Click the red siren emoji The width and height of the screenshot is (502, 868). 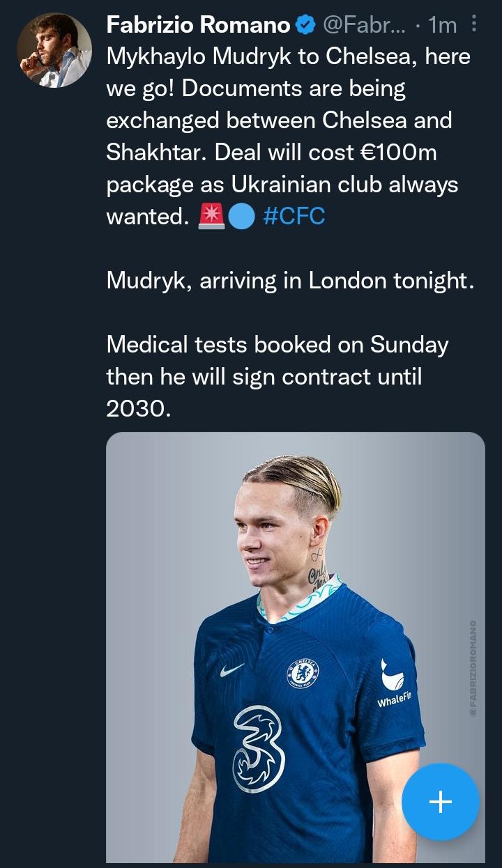pos(211,217)
